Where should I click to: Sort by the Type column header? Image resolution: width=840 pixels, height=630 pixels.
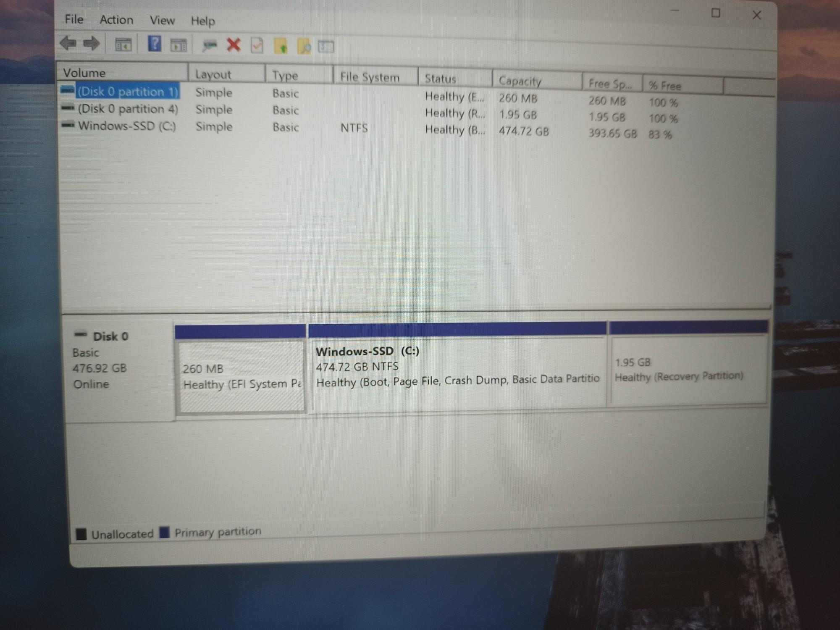299,75
